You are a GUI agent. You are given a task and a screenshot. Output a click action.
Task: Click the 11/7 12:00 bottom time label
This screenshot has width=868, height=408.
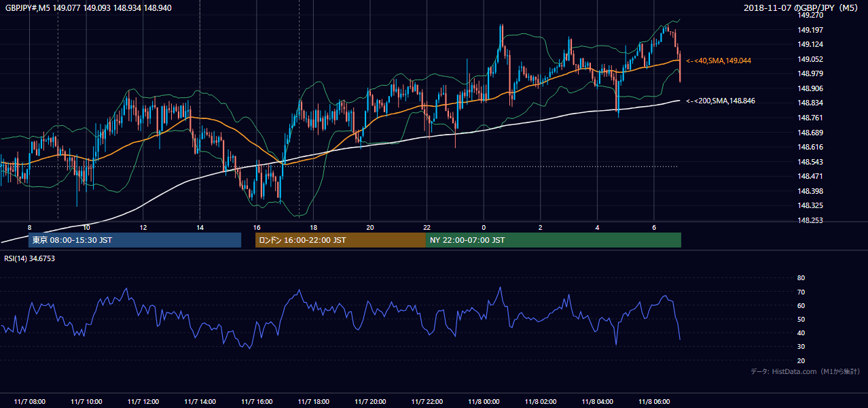point(143,402)
